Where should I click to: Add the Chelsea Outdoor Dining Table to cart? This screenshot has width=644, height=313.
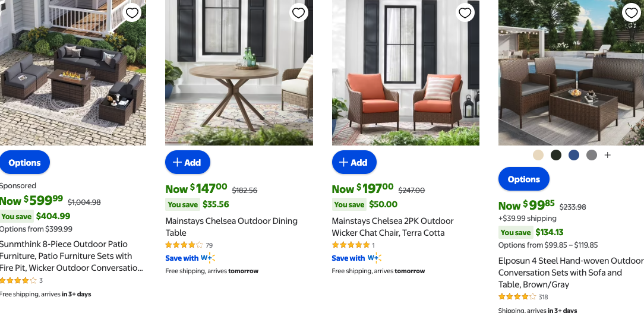(187, 163)
